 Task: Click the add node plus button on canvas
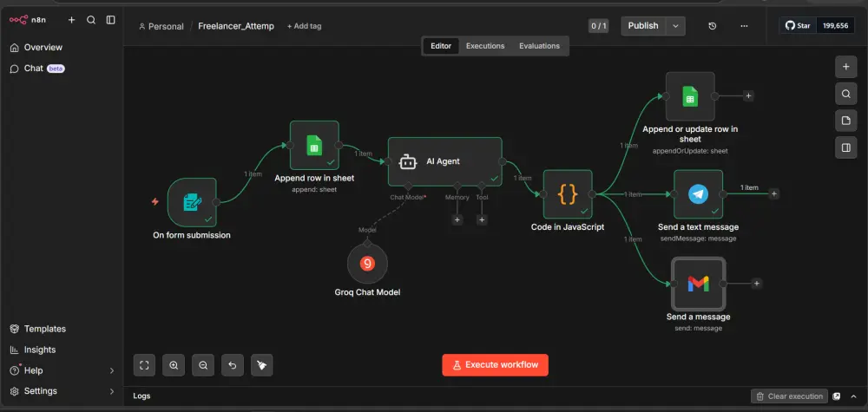pyautogui.click(x=845, y=67)
